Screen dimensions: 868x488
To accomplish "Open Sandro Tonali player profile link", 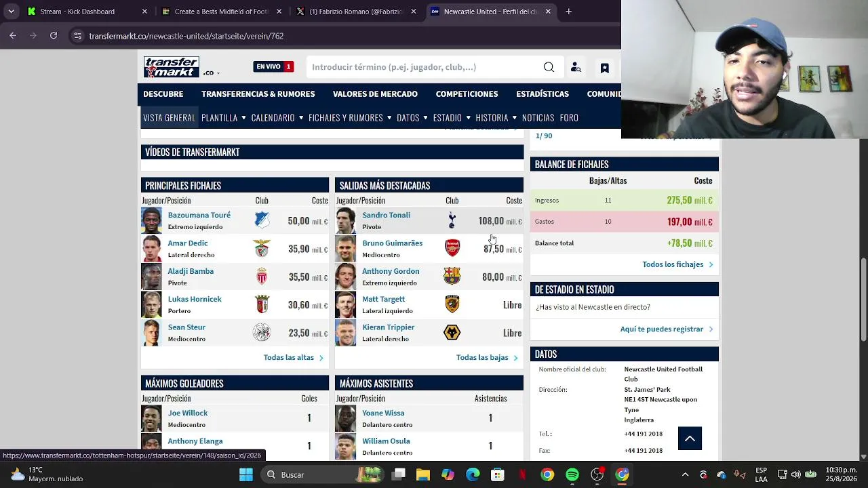I will (x=386, y=215).
